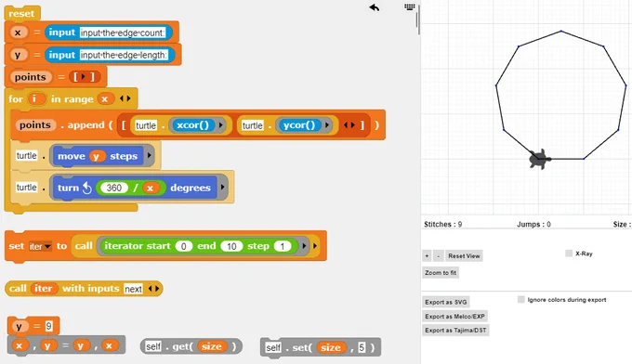Screen dimensions: 632x364
Task: Expand arrow after xcor() block
Action: [x=221, y=125]
